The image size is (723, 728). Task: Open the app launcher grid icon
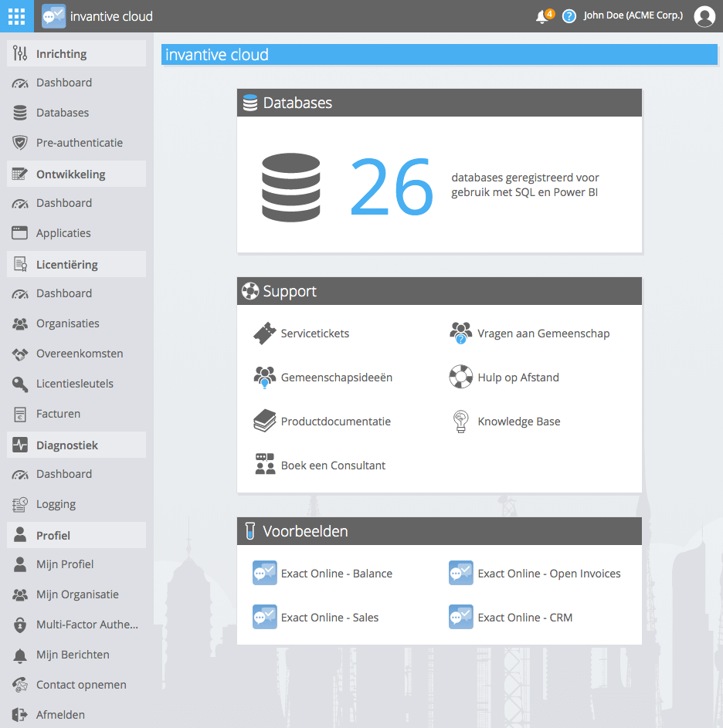(x=16, y=16)
